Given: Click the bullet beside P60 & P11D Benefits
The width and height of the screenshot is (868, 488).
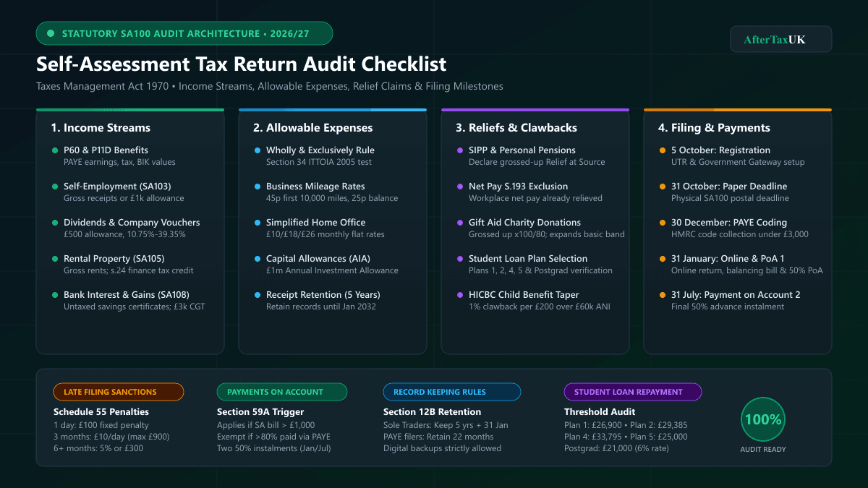Looking at the screenshot, I should [x=55, y=150].
